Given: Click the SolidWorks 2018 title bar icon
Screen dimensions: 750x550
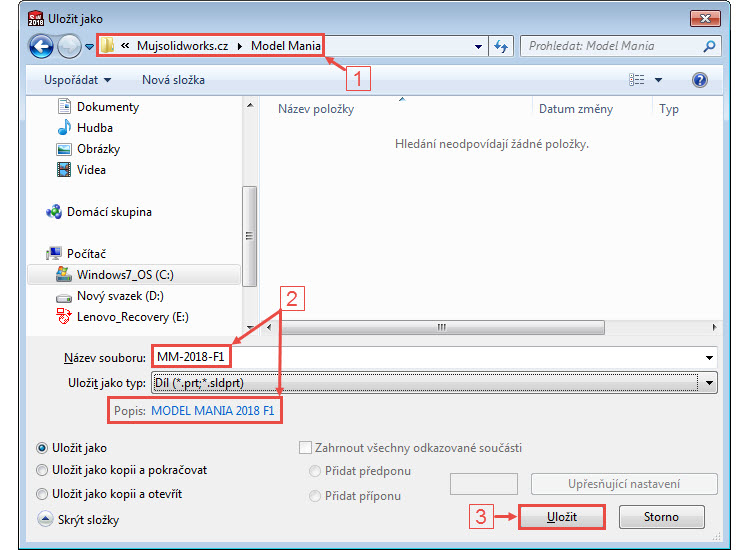Looking at the screenshot, I should pyautogui.click(x=36, y=18).
